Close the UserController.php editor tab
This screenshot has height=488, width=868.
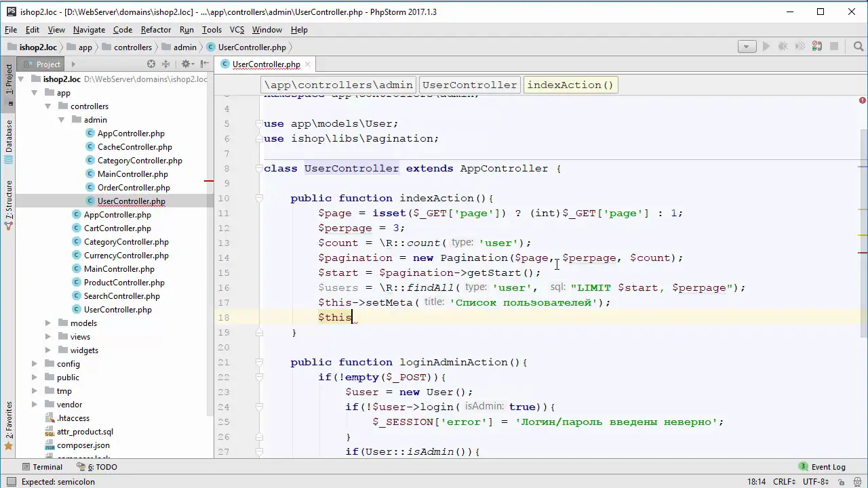[307, 64]
